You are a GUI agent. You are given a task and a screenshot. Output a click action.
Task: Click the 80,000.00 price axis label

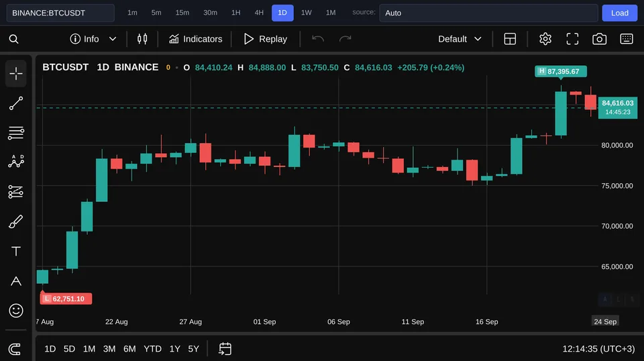pyautogui.click(x=617, y=145)
